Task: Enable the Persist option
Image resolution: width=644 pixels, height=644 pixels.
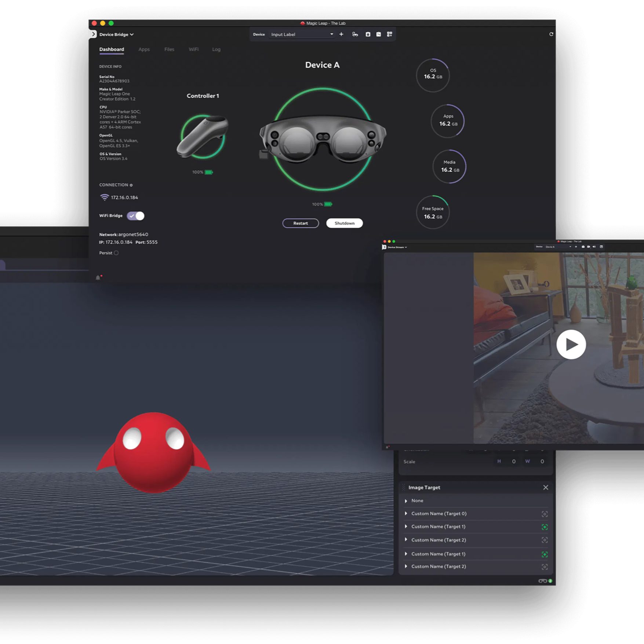Action: point(116,253)
